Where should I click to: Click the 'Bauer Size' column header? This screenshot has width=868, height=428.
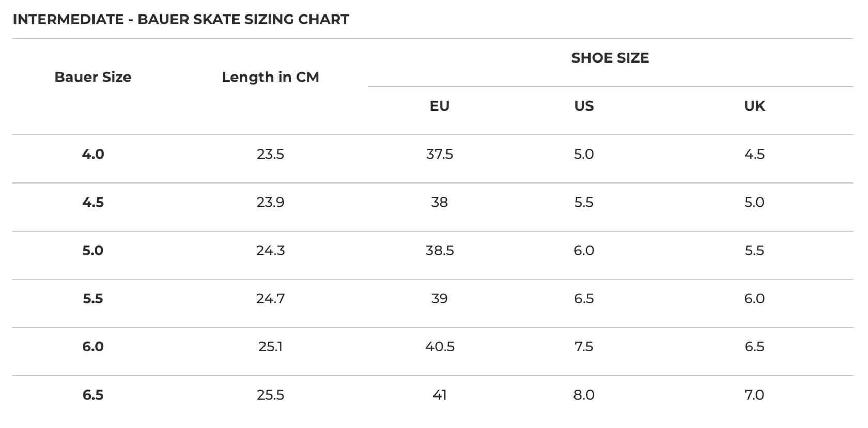point(93,77)
